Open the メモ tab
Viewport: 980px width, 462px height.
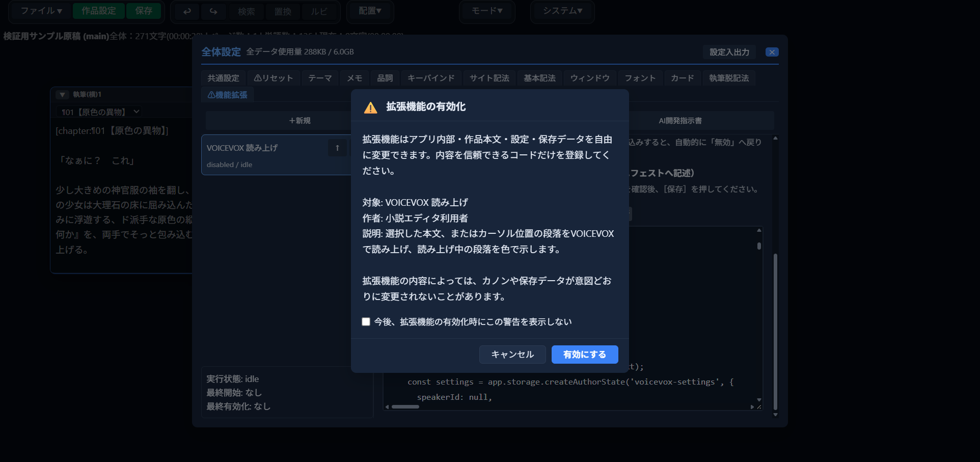point(355,78)
